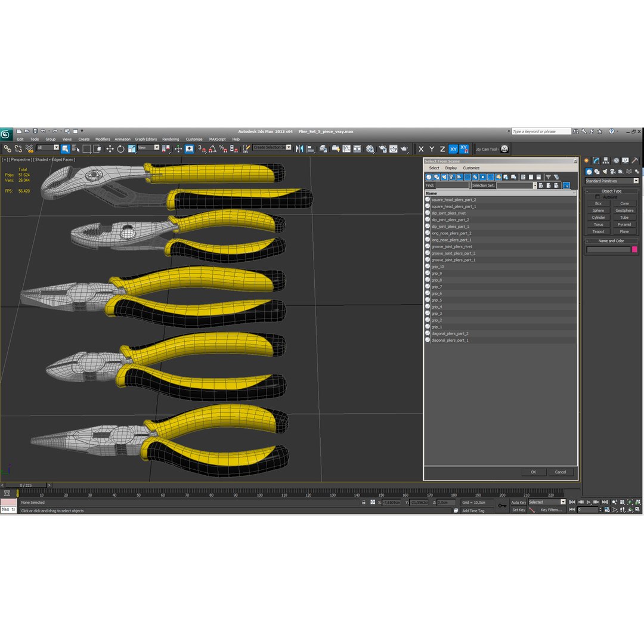The width and height of the screenshot is (644, 644).
Task: Click the Align tool icon
Action: pos(311,148)
